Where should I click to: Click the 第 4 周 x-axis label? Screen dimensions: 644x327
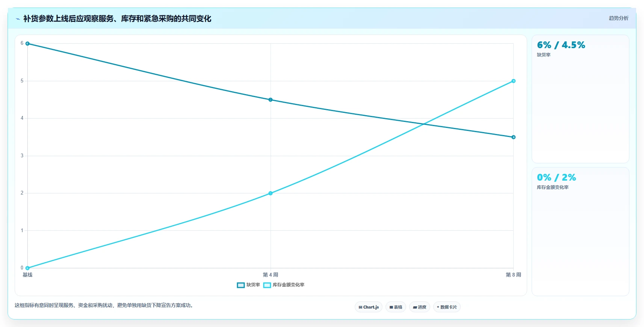pyautogui.click(x=271, y=275)
